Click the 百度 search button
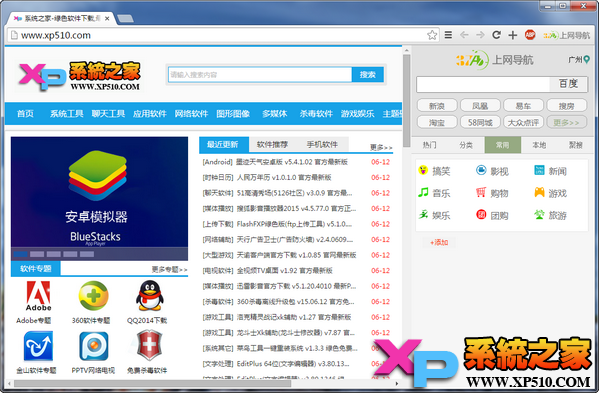The width and height of the screenshot is (599, 393). [x=568, y=84]
